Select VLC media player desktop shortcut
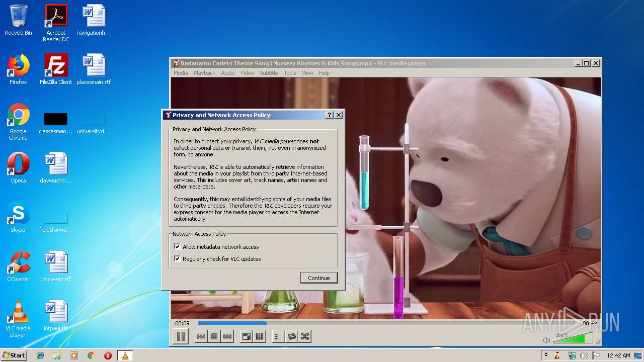This screenshot has width=644, height=362. (18, 319)
